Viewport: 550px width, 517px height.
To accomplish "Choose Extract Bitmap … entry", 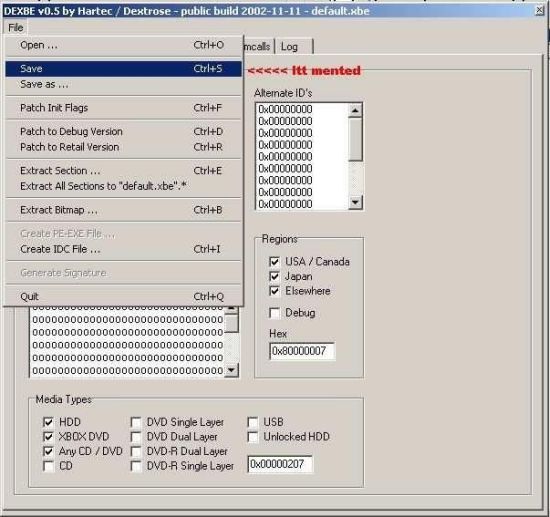I will pyautogui.click(x=123, y=210).
